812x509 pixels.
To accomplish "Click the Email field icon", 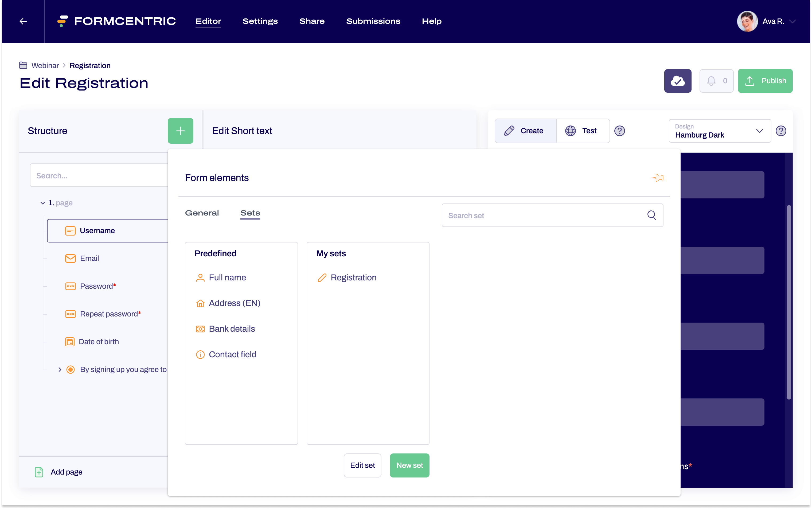I will 70,258.
